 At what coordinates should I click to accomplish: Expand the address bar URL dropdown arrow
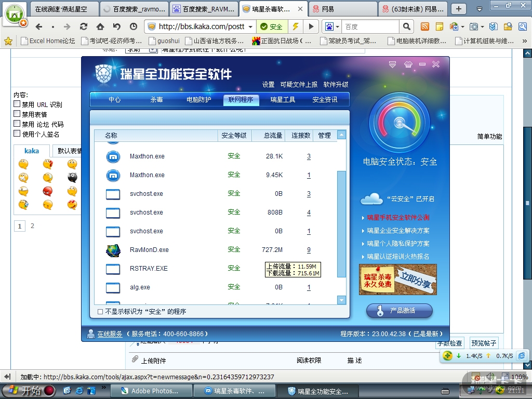coord(250,26)
